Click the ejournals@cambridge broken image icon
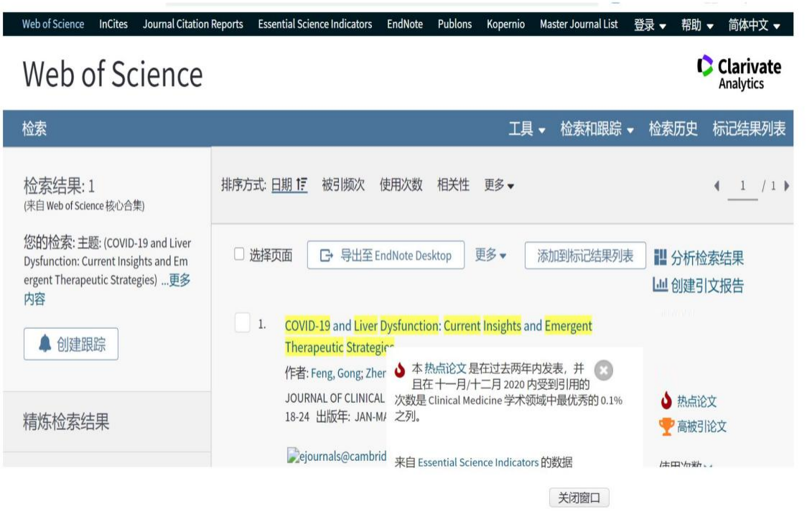The width and height of the screenshot is (812, 514). tap(293, 456)
